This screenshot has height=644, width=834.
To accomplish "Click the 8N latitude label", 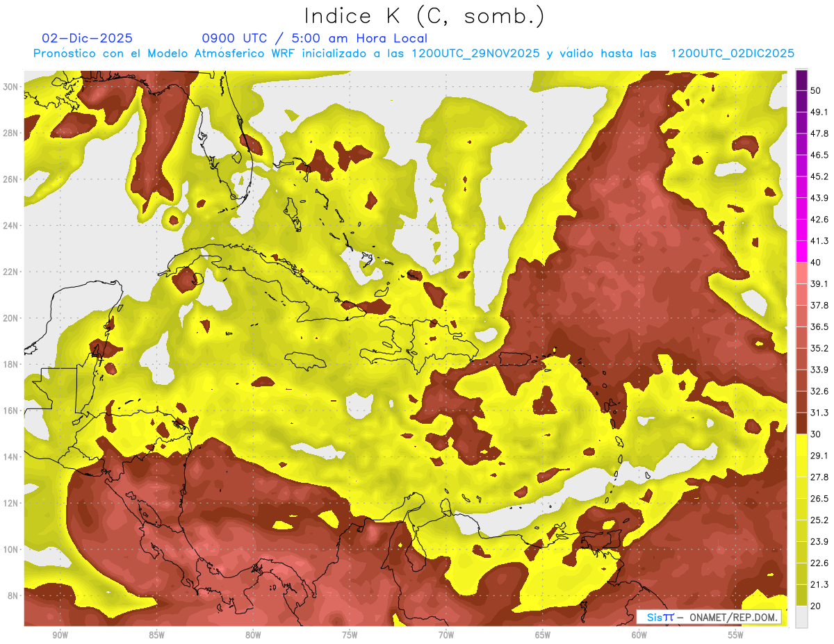I will click(x=13, y=595).
